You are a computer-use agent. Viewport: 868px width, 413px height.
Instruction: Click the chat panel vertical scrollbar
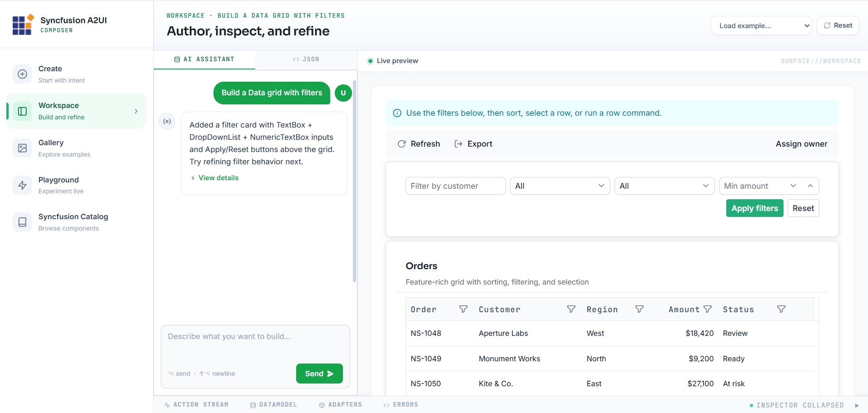(x=354, y=182)
